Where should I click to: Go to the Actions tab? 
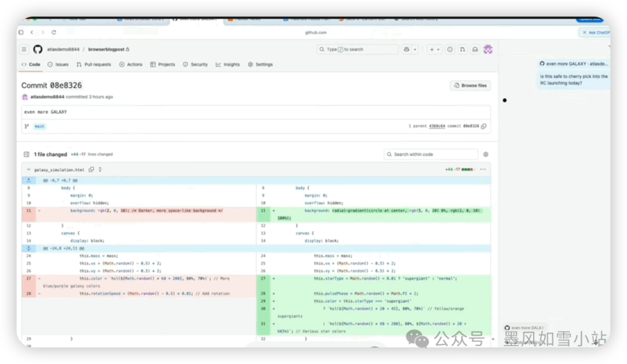131,64
